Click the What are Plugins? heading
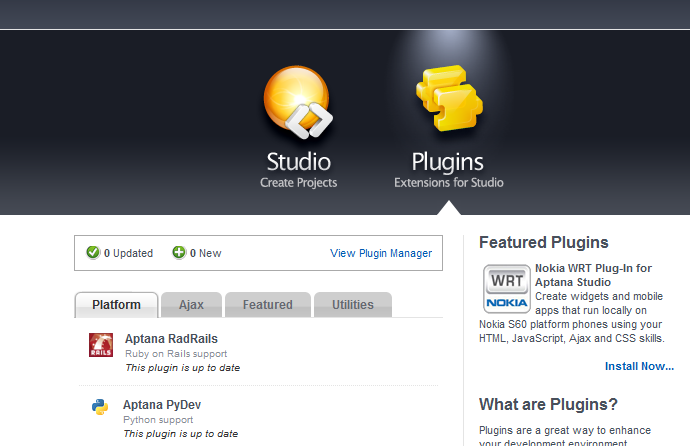The width and height of the screenshot is (690, 446). [x=548, y=404]
